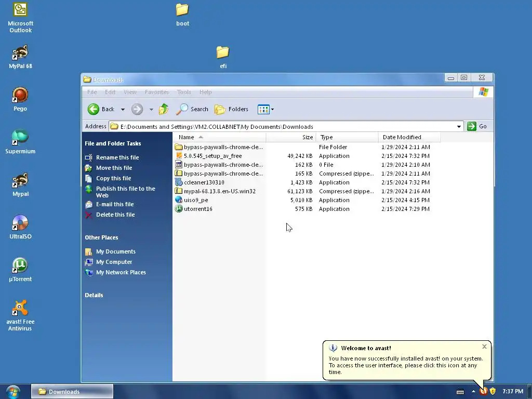Open the Tools menu

click(x=184, y=92)
